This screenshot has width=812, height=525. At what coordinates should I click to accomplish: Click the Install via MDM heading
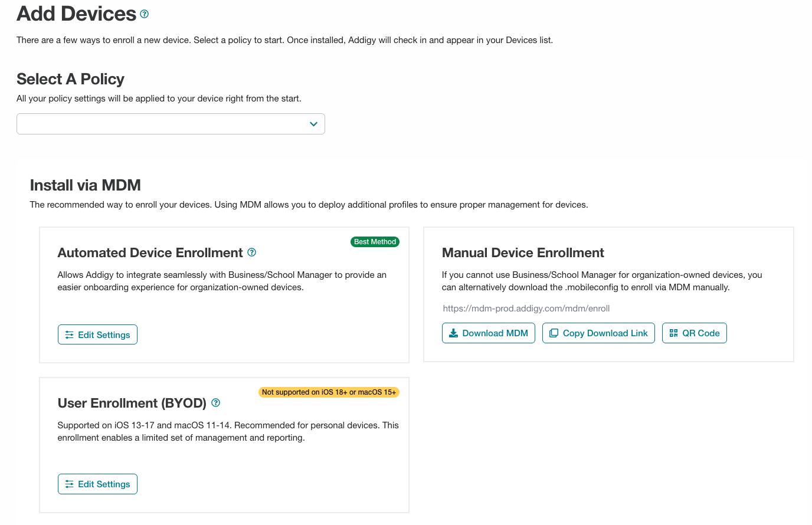tap(86, 185)
